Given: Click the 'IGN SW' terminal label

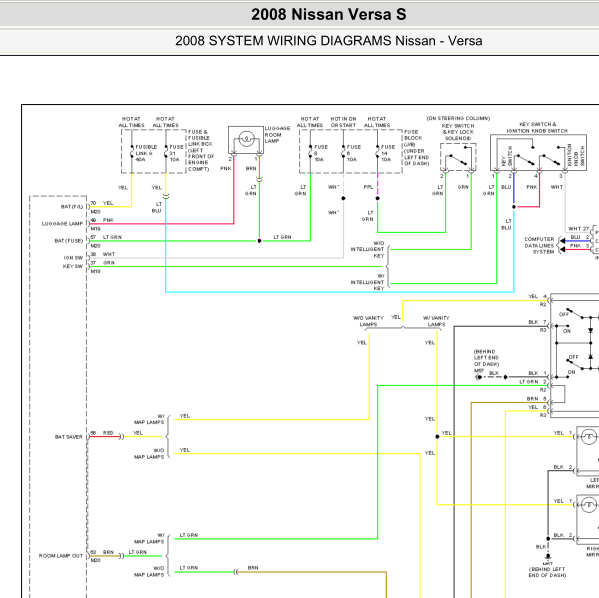Looking at the screenshot, I should tap(73, 258).
